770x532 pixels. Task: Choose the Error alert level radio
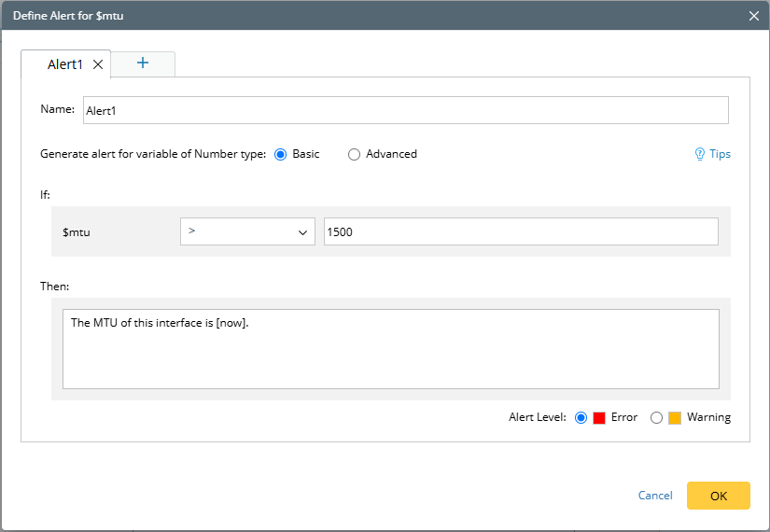pyautogui.click(x=581, y=417)
